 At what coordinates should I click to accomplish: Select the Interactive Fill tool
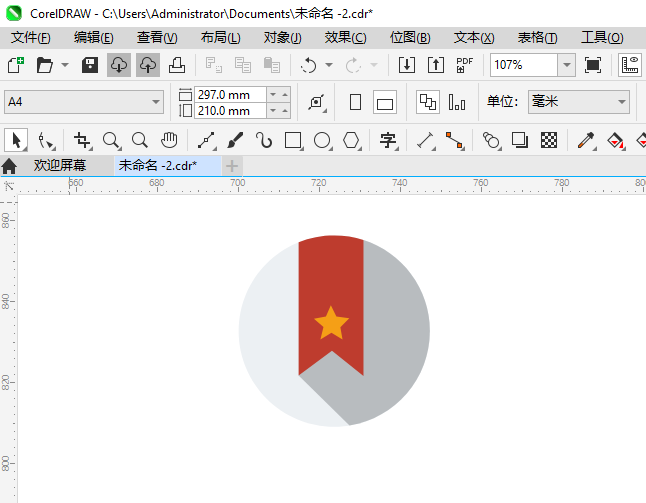pyautogui.click(x=615, y=140)
